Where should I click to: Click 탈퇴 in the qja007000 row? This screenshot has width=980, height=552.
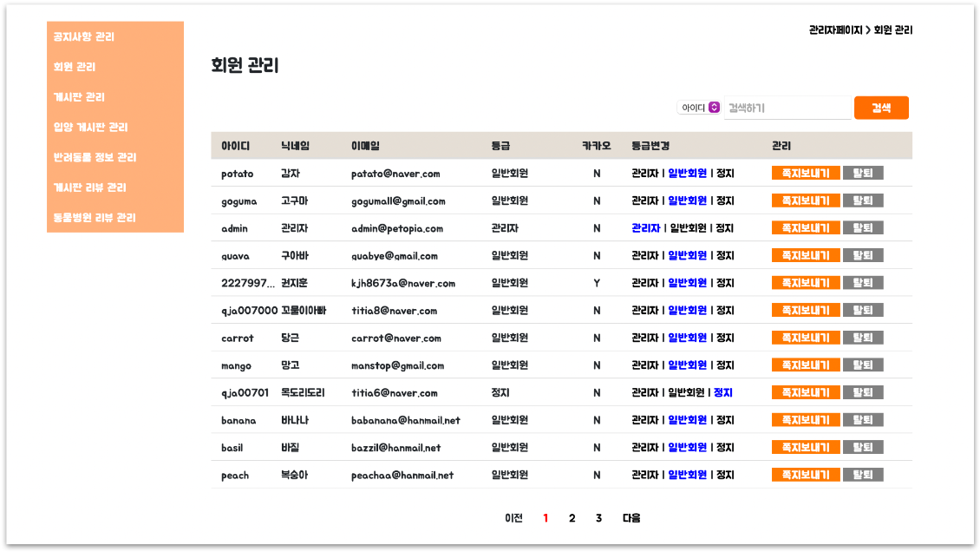point(863,310)
